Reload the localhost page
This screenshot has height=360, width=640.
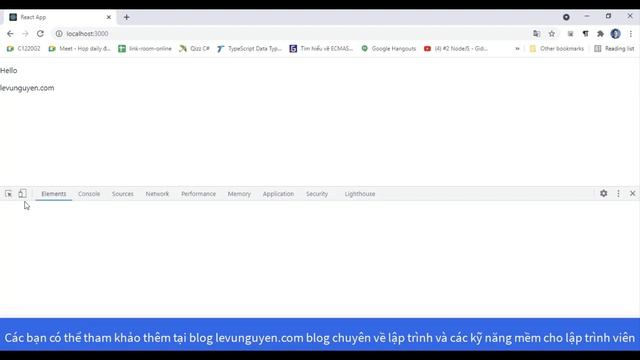pyautogui.click(x=40, y=34)
